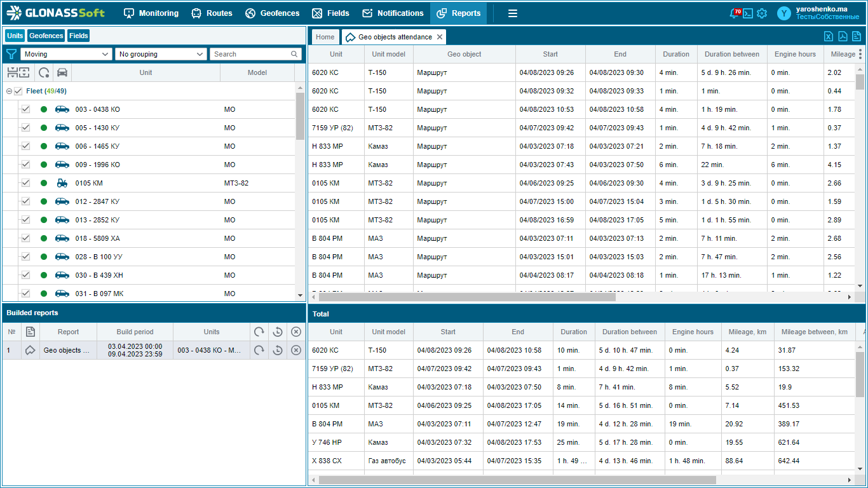Click the filter funnel icon
The image size is (868, 488).
click(x=11, y=54)
